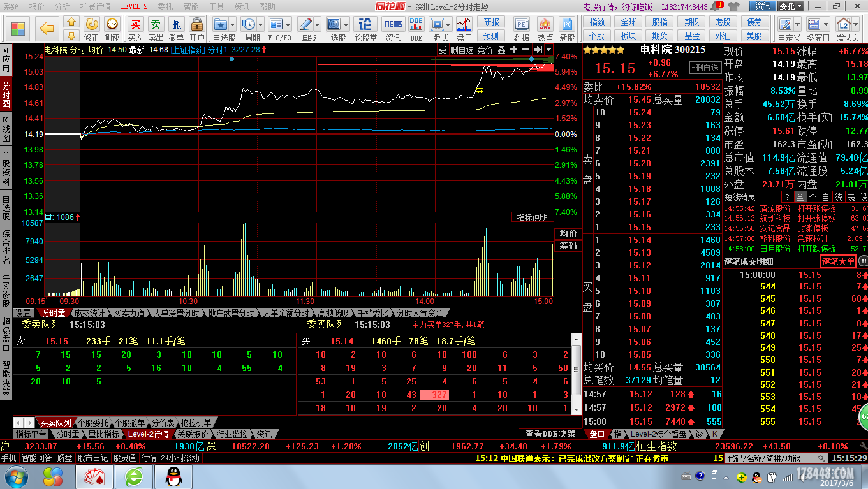The width and height of the screenshot is (868, 489).
Task: Click the 指数 market button
Action: (597, 22)
